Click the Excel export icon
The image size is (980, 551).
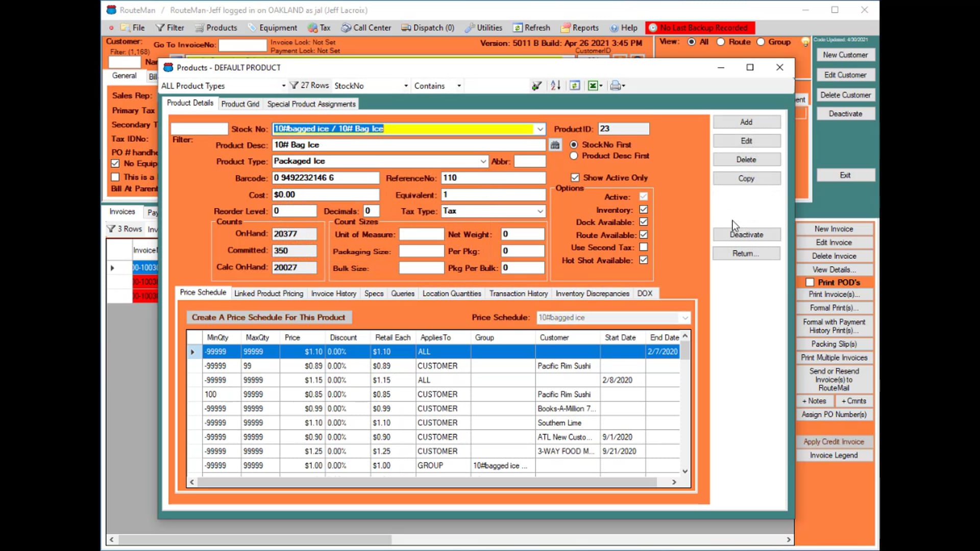(593, 86)
